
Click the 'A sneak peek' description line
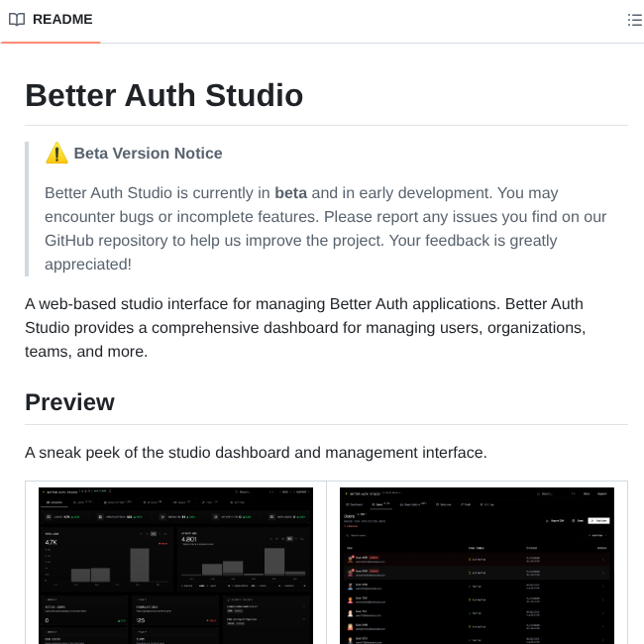(x=256, y=453)
